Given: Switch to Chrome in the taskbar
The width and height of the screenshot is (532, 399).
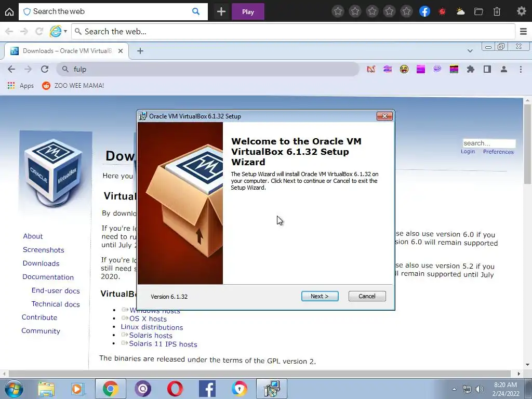Looking at the screenshot, I should 110,389.
